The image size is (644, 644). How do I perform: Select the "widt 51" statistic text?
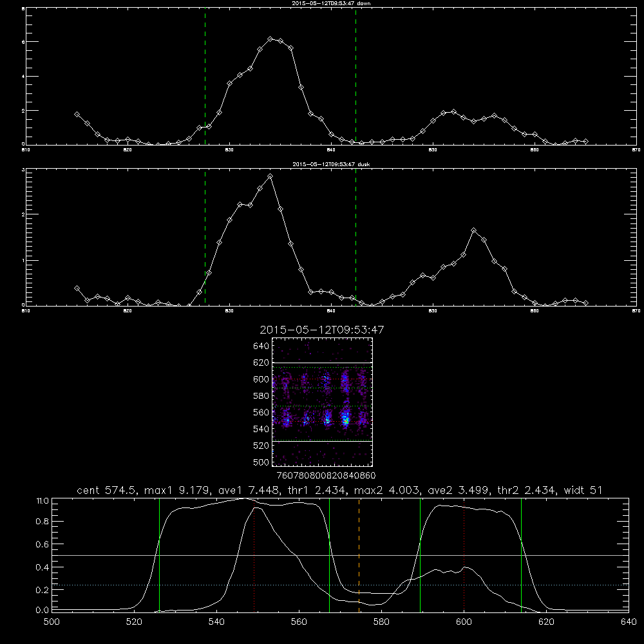583,490
